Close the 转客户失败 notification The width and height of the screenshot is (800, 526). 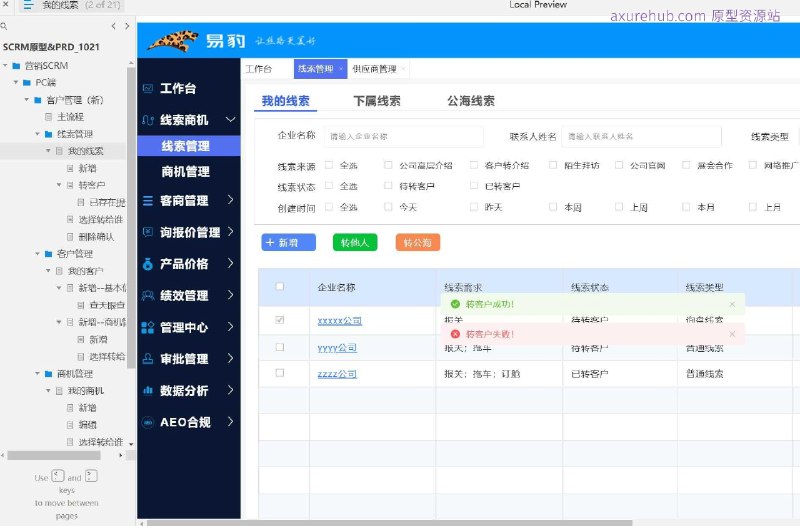pos(732,334)
